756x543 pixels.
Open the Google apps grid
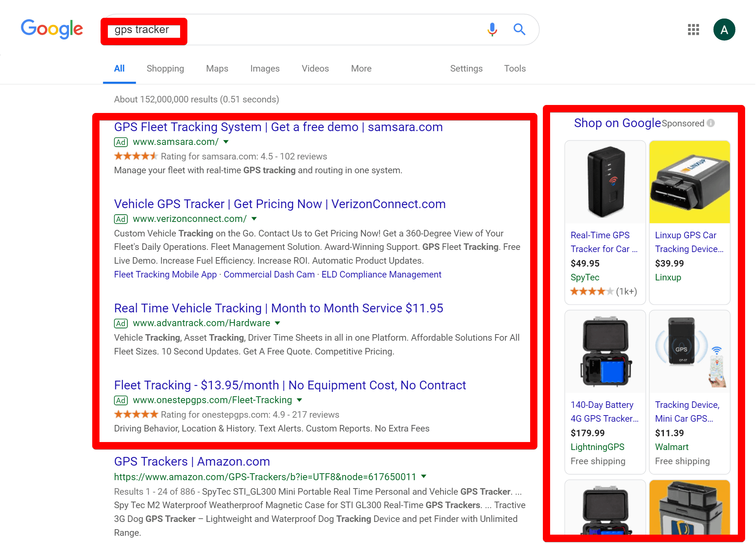click(x=693, y=29)
